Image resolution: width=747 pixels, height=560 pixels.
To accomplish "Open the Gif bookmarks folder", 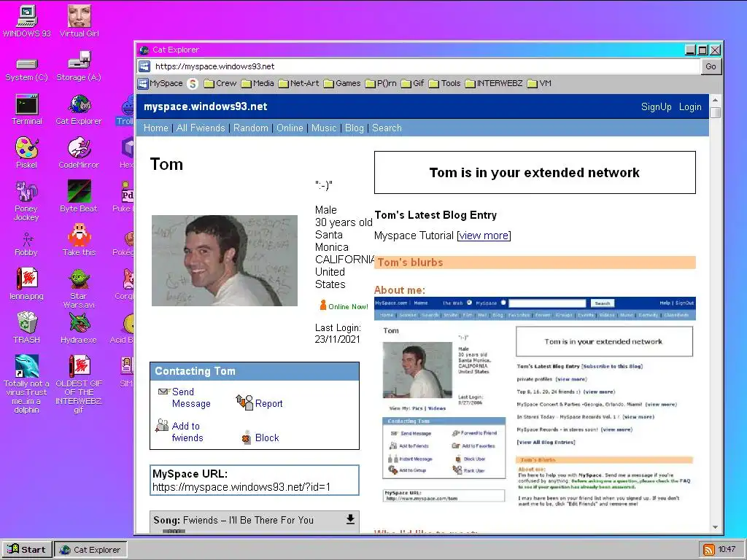I will (x=413, y=83).
